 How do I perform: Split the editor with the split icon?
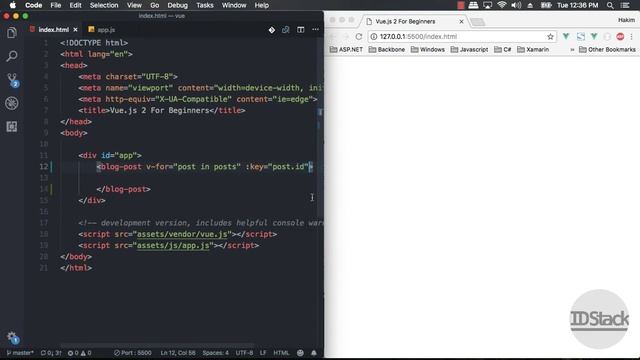pyautogui.click(x=301, y=30)
